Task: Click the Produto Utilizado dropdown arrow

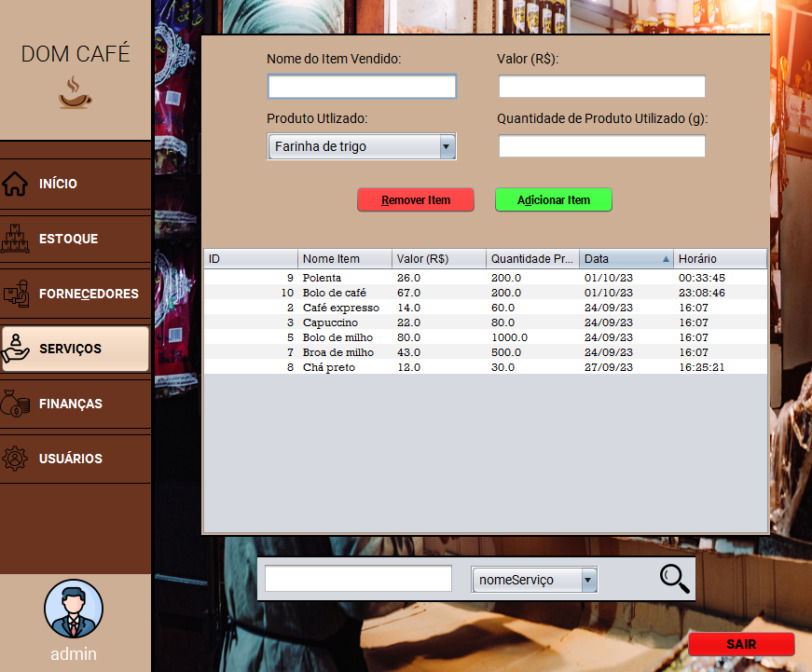Action: click(447, 146)
